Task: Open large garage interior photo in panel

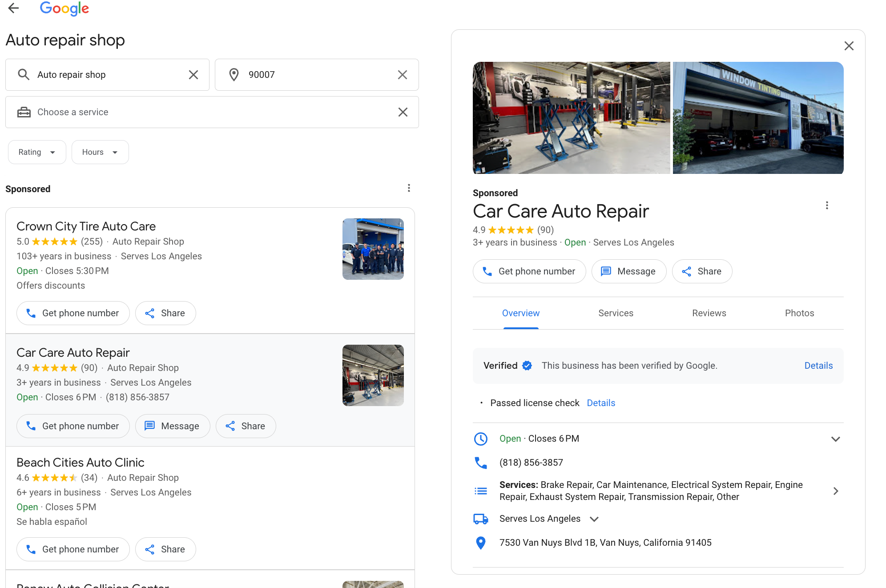Action: coord(572,118)
